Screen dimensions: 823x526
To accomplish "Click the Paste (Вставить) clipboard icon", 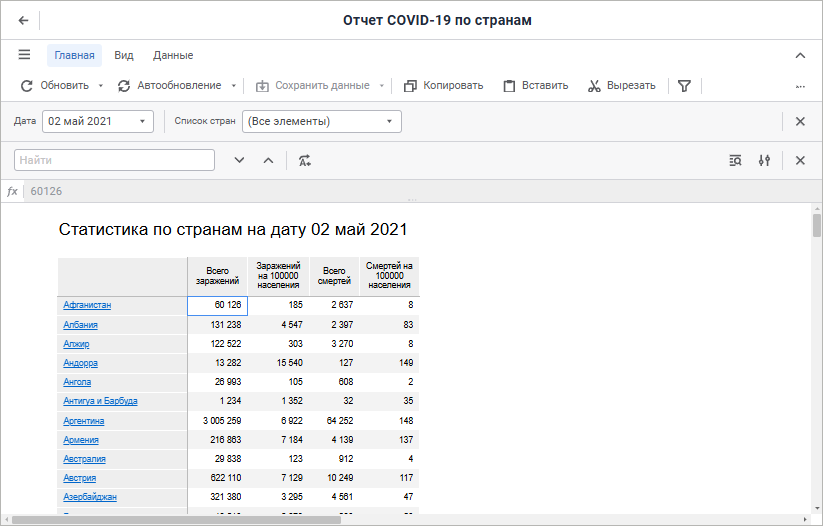I will [509, 86].
